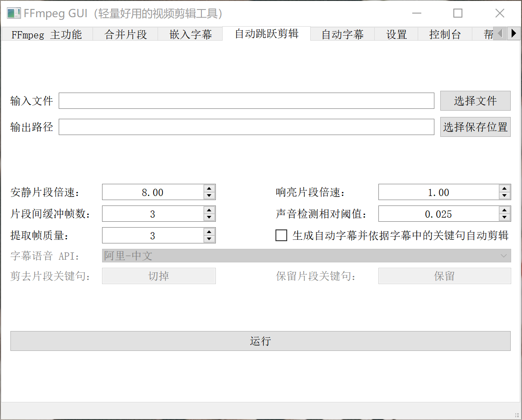The width and height of the screenshot is (522, 420).
Task: Switch to the 自动字幕 tab
Action: [x=343, y=34]
